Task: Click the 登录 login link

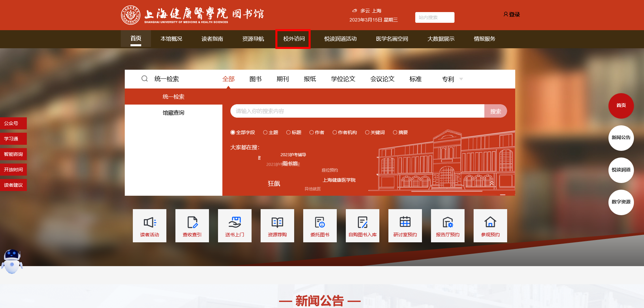Action: point(512,14)
